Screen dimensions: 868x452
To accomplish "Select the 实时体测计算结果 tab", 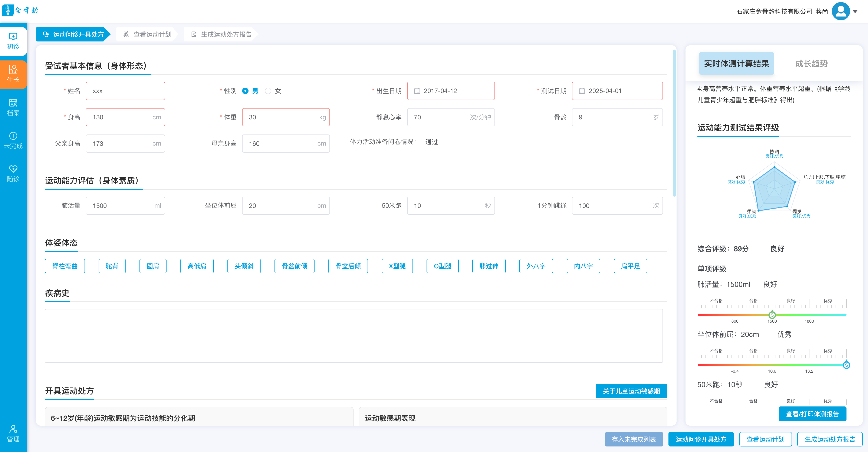I will [x=736, y=63].
